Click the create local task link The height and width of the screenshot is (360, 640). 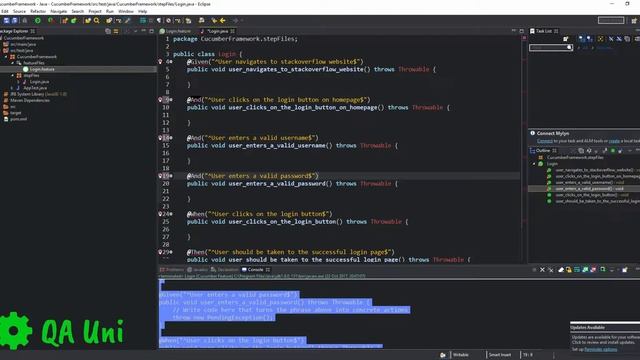[x=614, y=141]
